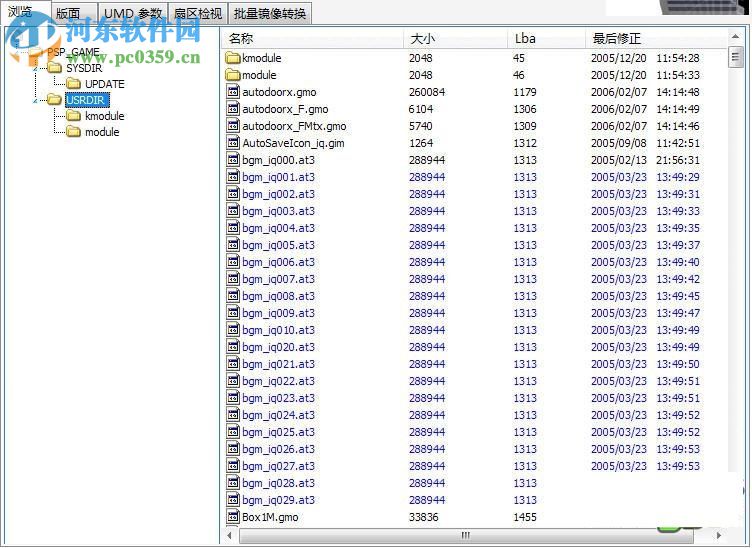Collapse the USRDIR tree node
The height and width of the screenshot is (548, 752).
click(x=35, y=101)
